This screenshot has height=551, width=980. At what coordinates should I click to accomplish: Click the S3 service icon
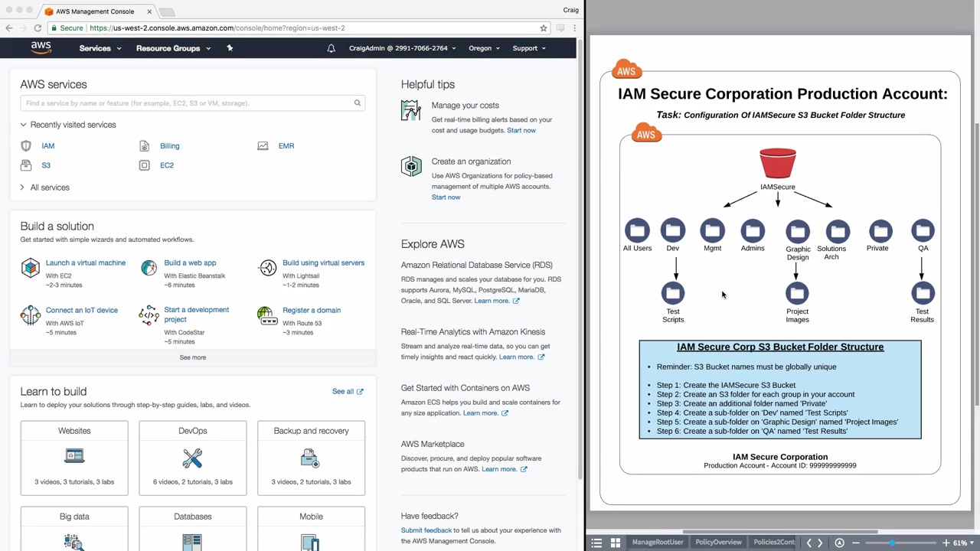[x=26, y=165]
